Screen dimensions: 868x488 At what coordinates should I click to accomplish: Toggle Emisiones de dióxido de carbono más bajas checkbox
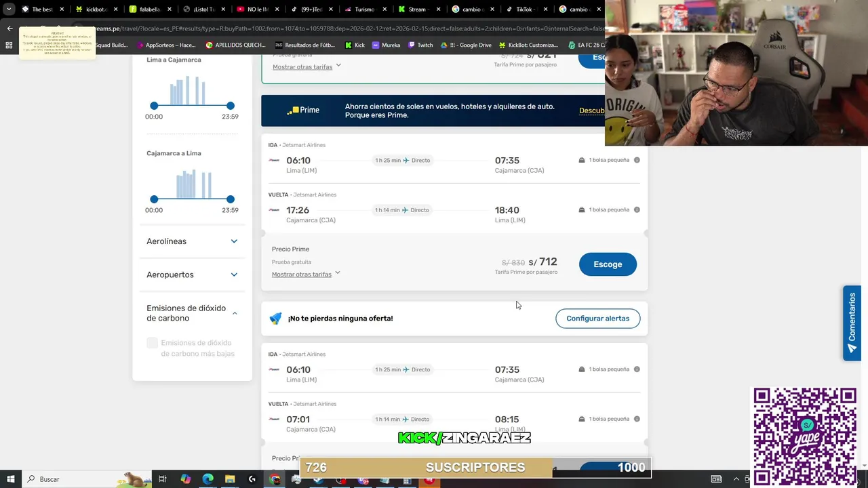point(153,343)
